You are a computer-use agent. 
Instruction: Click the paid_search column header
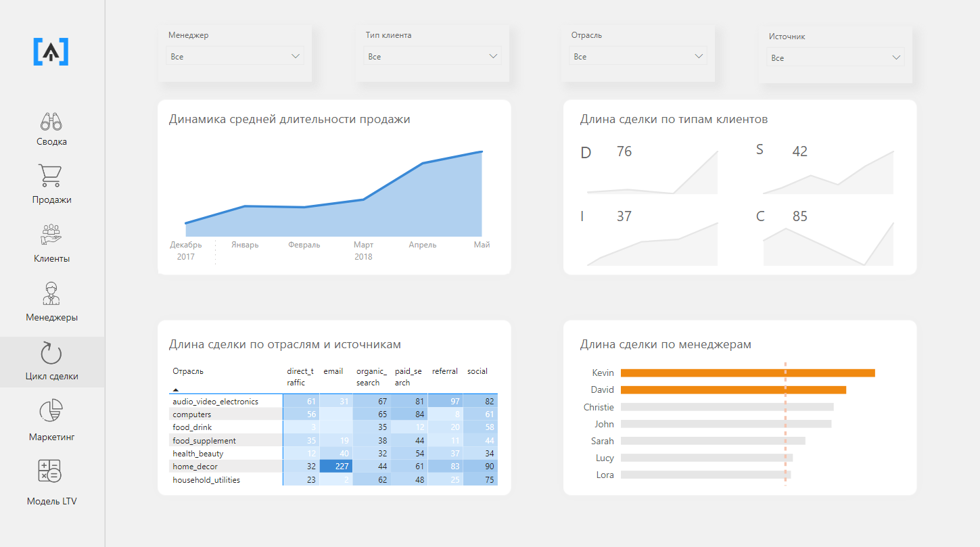408,377
